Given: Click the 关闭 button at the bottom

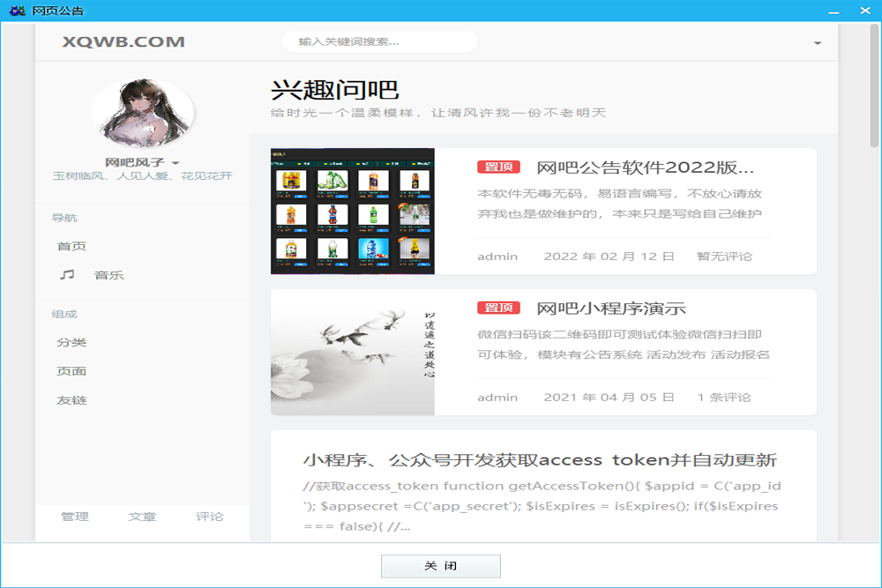Looking at the screenshot, I should (440, 568).
